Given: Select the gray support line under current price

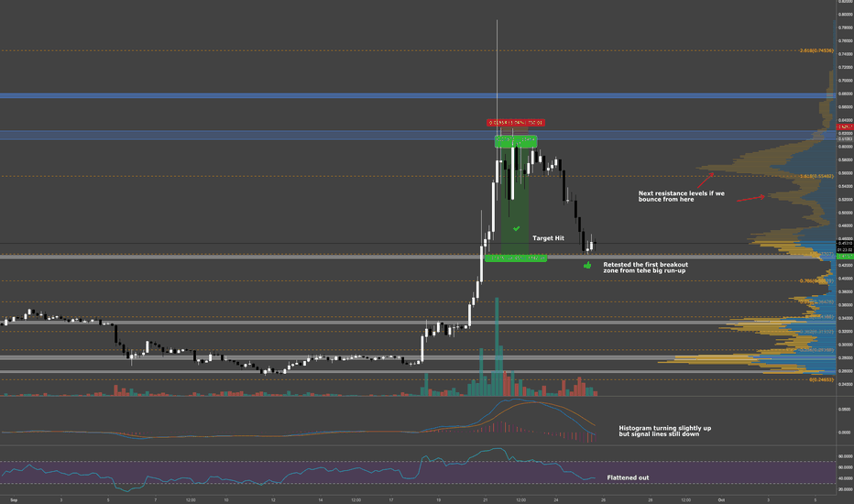Looking at the screenshot, I should pyautogui.click(x=418, y=256).
